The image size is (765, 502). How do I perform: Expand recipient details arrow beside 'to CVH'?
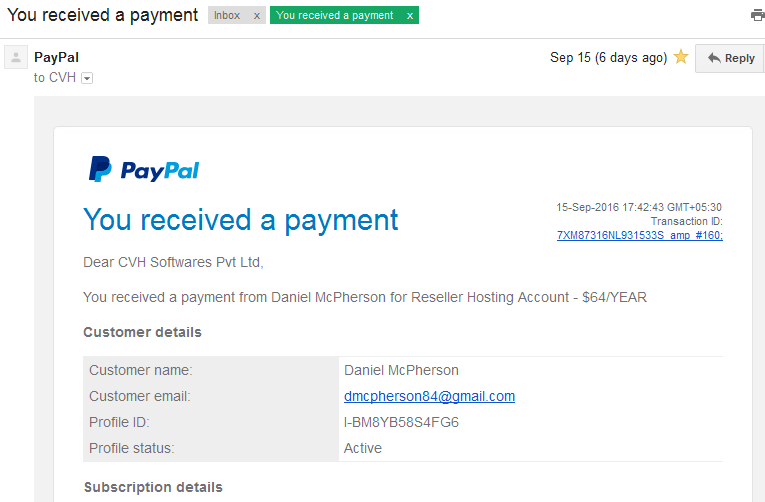pos(87,78)
